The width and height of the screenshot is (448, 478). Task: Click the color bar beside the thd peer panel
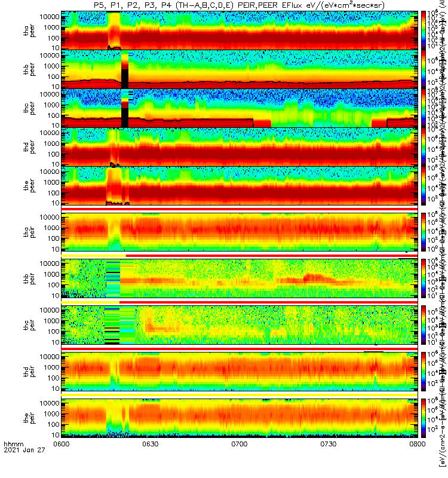tap(424, 146)
